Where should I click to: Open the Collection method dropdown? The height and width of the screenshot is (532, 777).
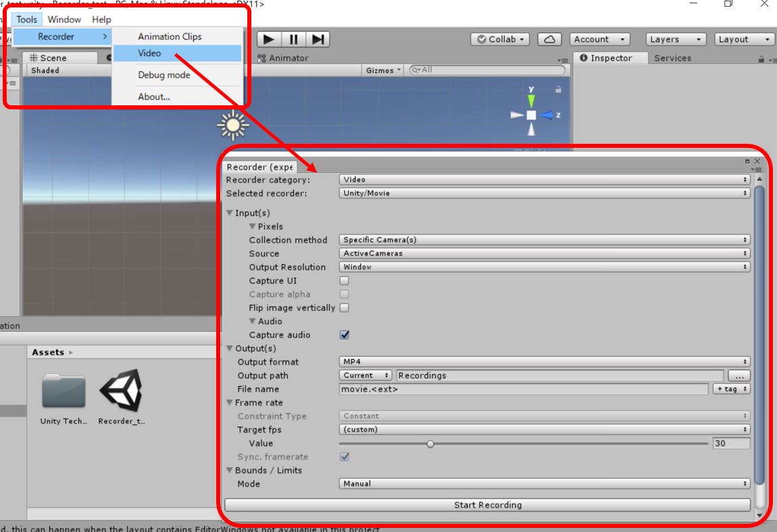pos(545,240)
